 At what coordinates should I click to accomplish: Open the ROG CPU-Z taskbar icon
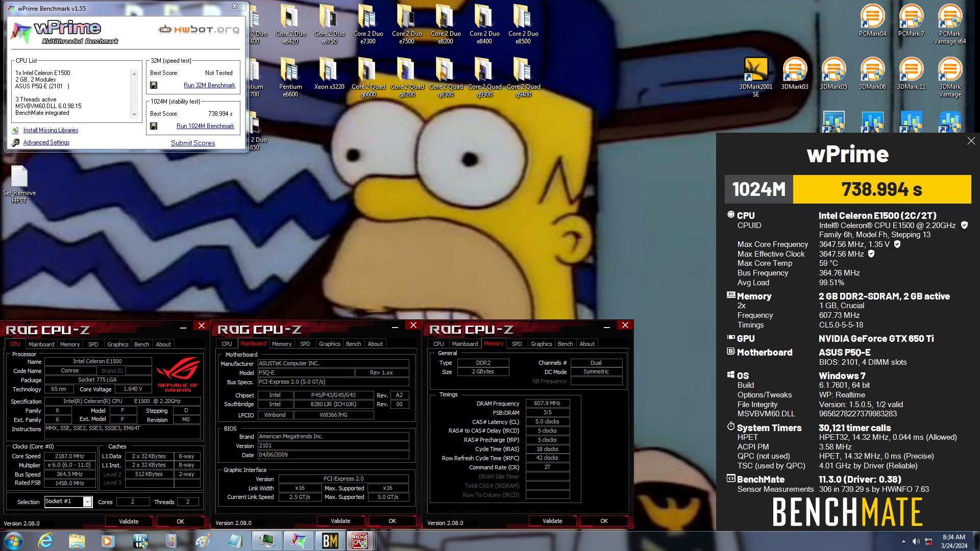pos(360,541)
